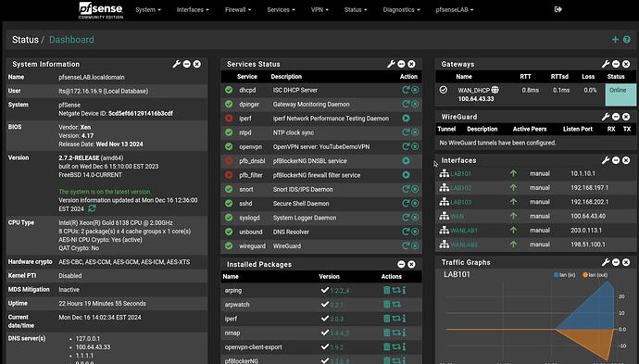The image size is (639, 364).
Task: Start the pfb_dnsbl service
Action: click(x=406, y=160)
